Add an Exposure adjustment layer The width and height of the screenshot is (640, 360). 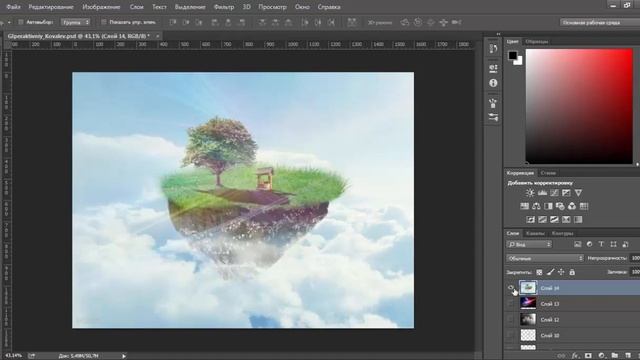pyautogui.click(x=566, y=193)
